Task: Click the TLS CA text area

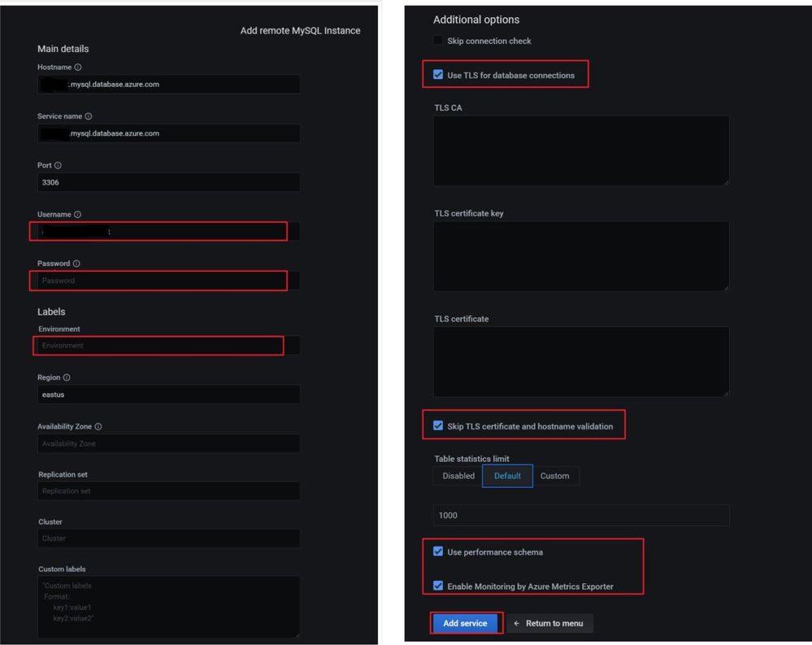Action: pyautogui.click(x=581, y=150)
